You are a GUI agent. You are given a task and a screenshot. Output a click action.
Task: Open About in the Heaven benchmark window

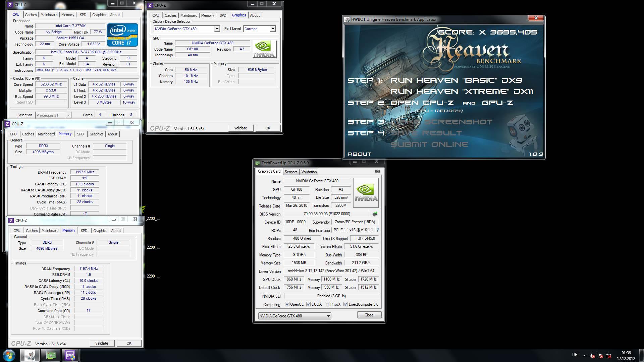point(359,154)
